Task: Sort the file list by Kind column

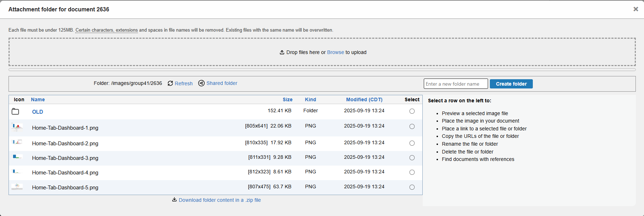Action: tap(310, 99)
